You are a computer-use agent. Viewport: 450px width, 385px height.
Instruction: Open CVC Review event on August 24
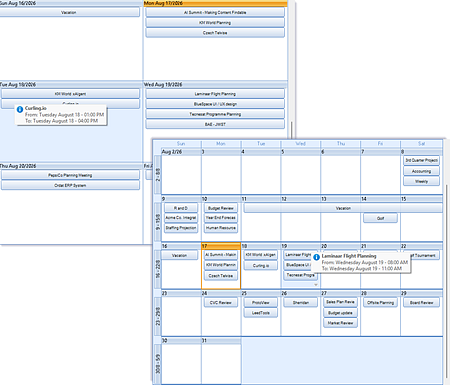tap(221, 303)
